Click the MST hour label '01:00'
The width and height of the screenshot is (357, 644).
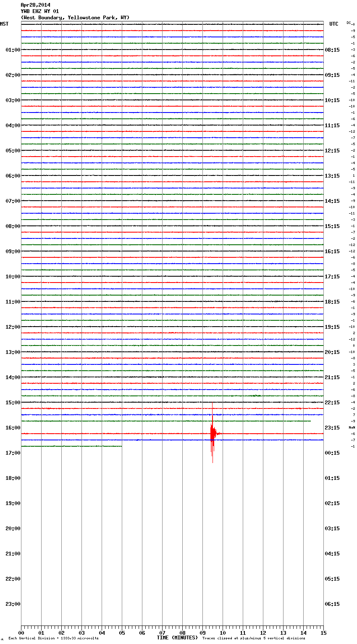tap(13, 50)
